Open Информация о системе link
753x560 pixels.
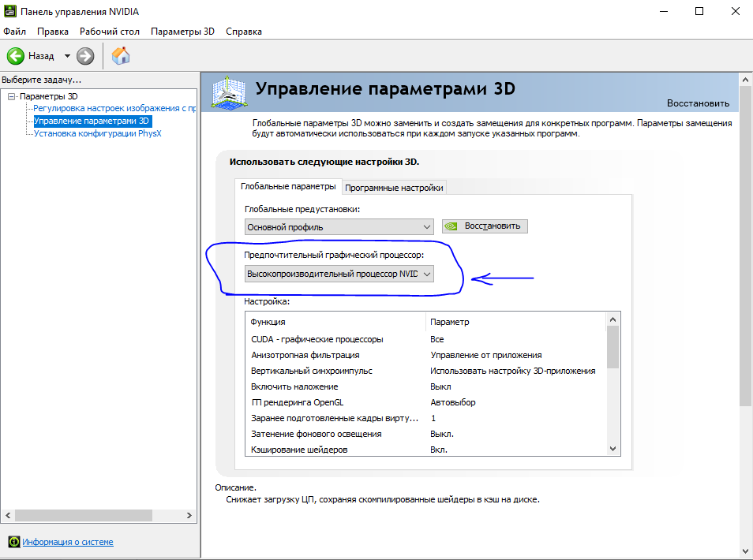[x=68, y=542]
